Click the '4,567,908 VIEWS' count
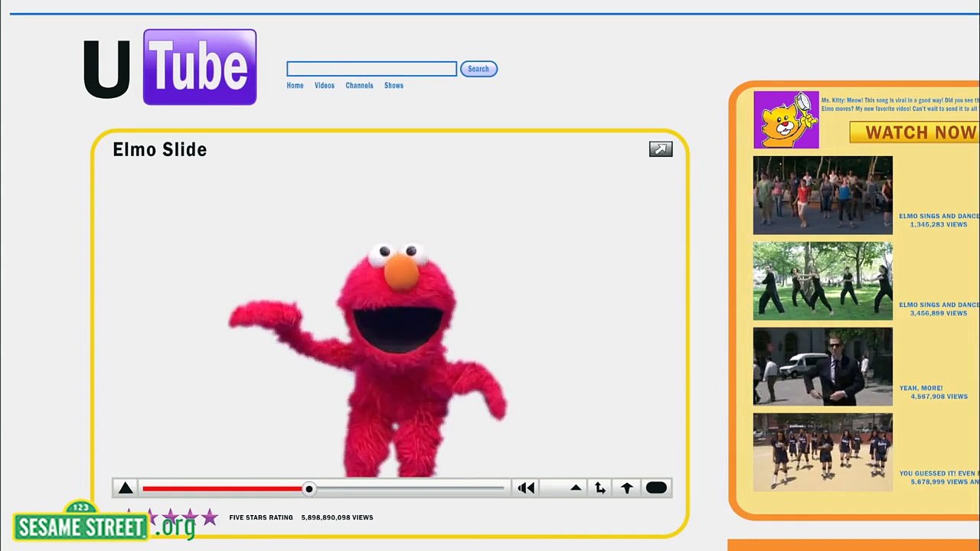The height and width of the screenshot is (551, 980). (x=939, y=396)
